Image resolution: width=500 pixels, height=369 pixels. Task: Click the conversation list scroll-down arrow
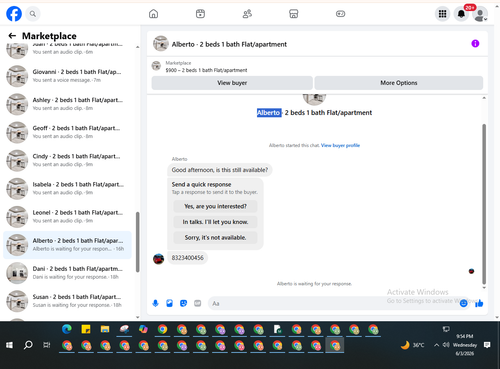point(137,317)
